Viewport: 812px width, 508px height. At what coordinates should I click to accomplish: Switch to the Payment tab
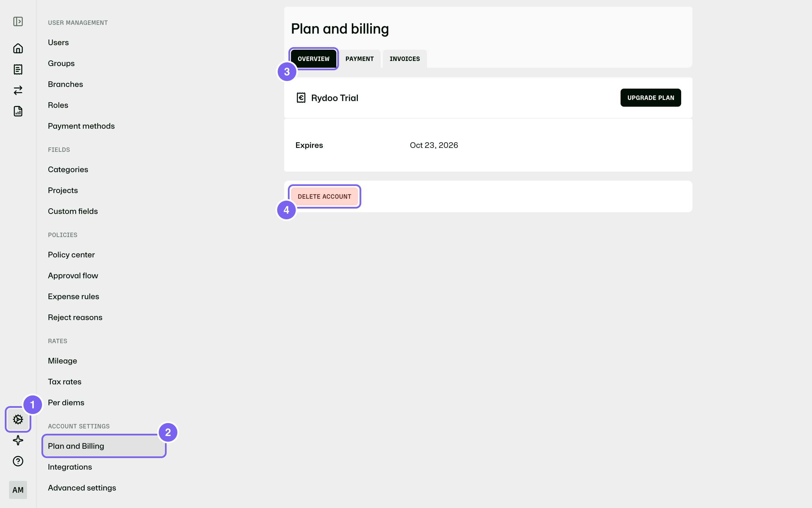(359, 59)
